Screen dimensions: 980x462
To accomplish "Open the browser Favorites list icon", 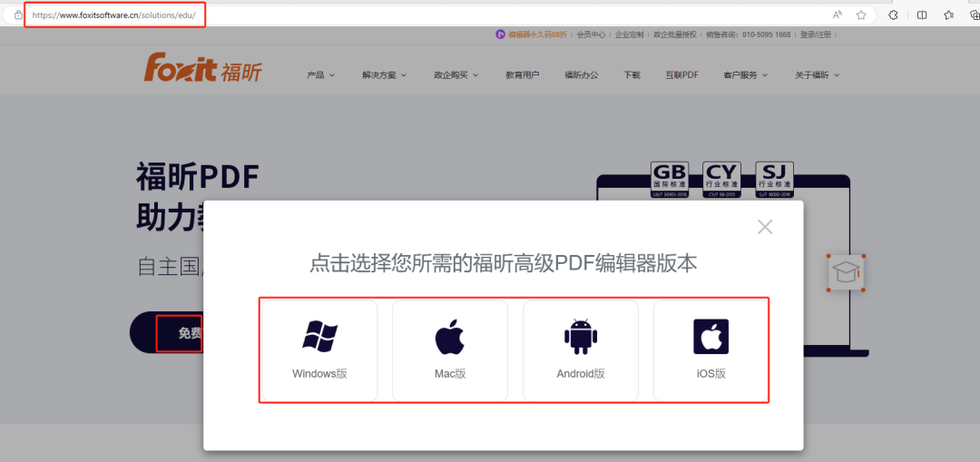I will coord(949,15).
